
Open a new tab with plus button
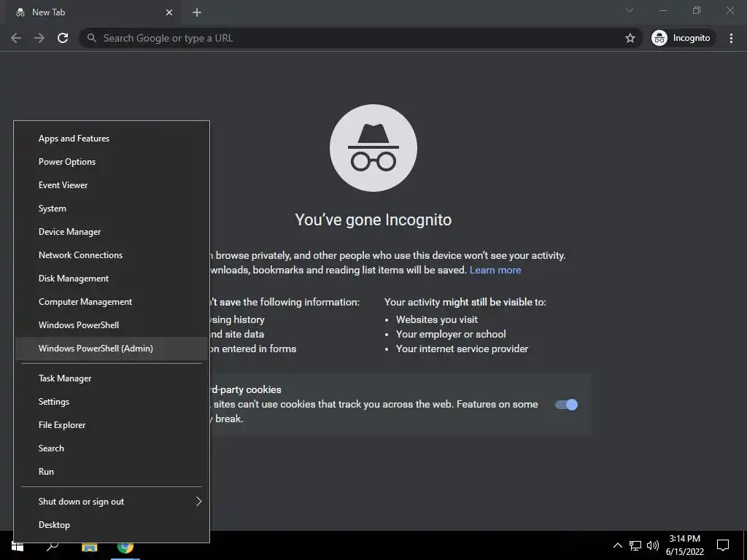pos(197,12)
